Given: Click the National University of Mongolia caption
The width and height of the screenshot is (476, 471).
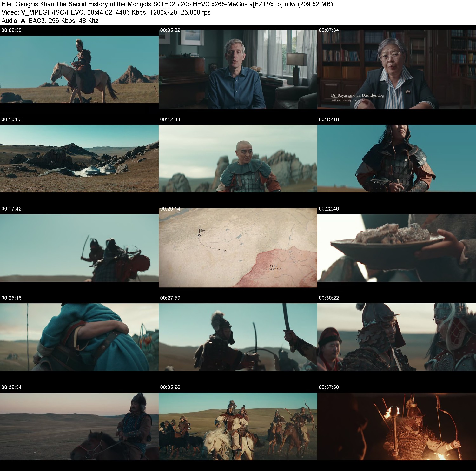Looking at the screenshot, I should point(348,100).
